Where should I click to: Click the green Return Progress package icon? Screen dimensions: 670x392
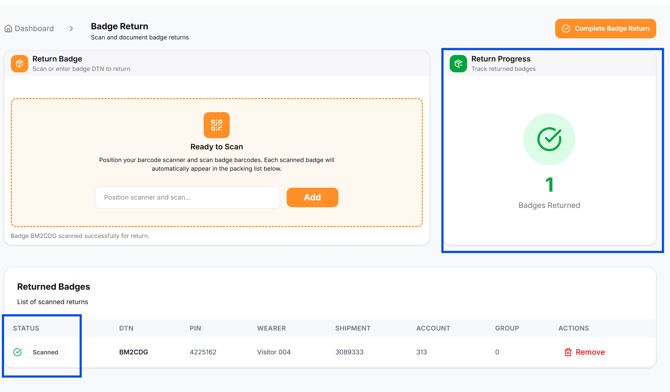coord(458,63)
